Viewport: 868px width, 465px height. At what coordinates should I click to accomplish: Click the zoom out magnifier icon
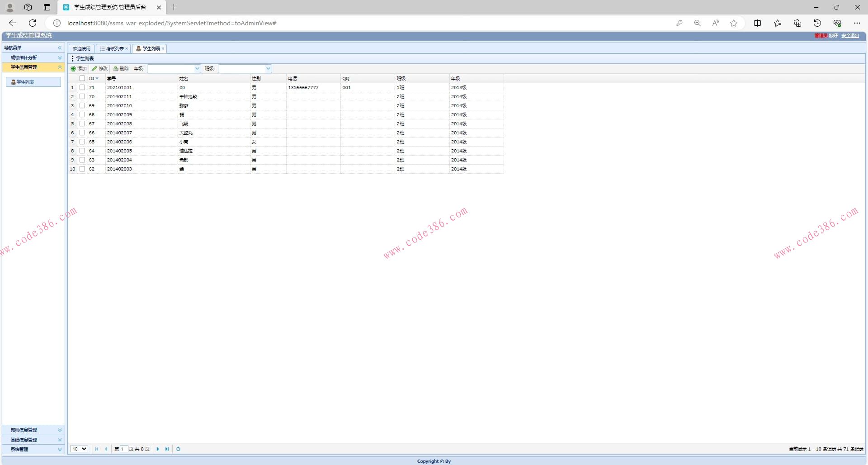point(698,23)
